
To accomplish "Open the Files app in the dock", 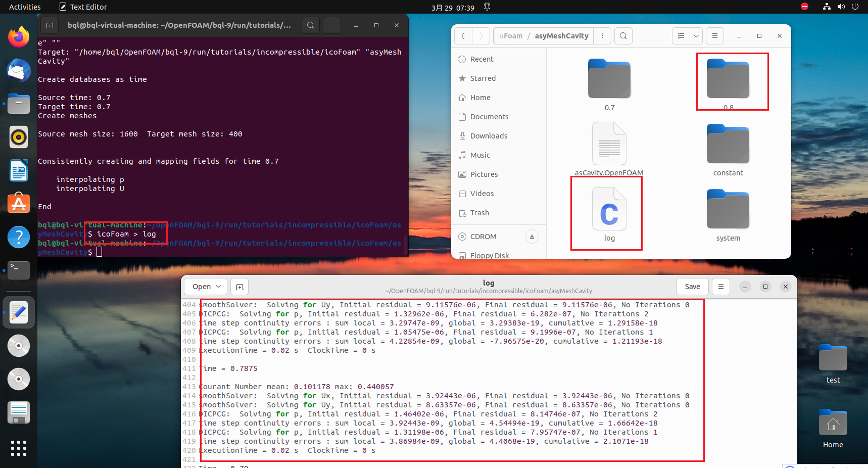I will (19, 104).
